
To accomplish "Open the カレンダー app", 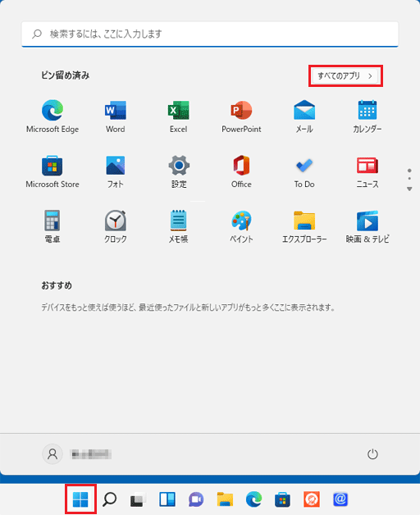I will click(x=367, y=116).
